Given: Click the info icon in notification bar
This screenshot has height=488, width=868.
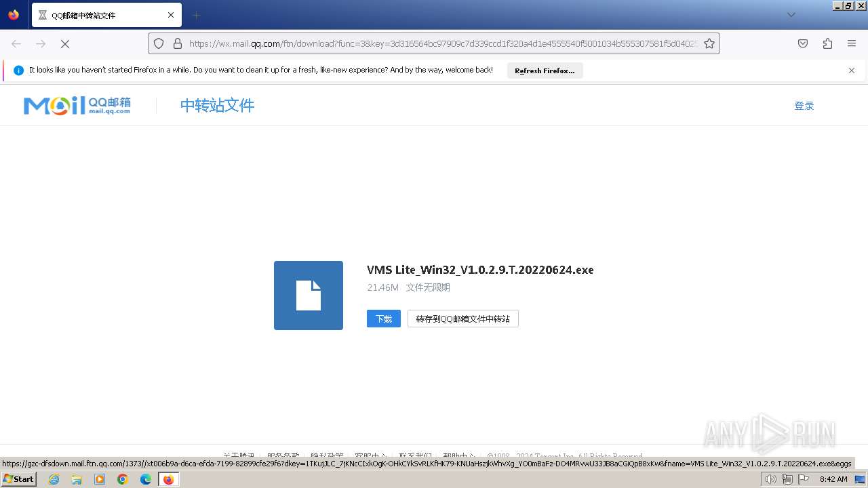Looking at the screenshot, I should coord(18,70).
